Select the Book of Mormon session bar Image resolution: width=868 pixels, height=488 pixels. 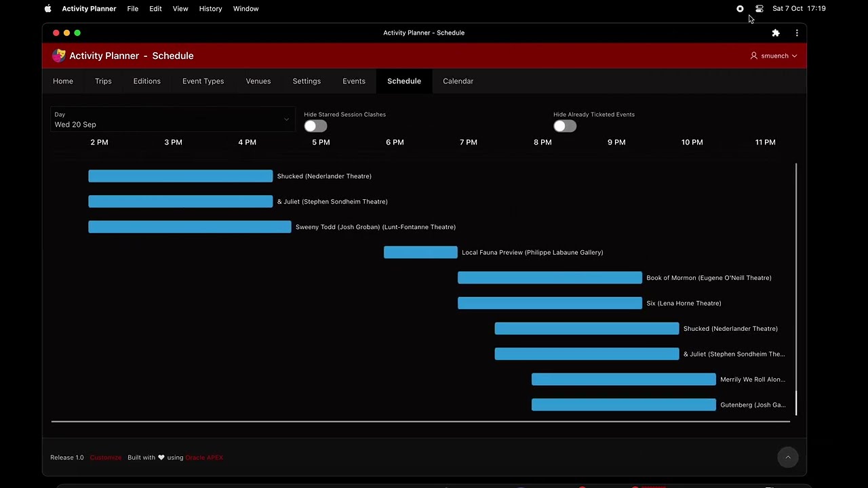pos(550,278)
